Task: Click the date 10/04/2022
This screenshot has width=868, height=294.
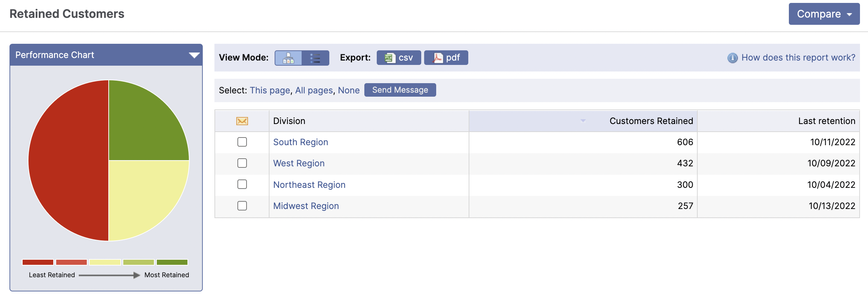Action: coord(831,185)
